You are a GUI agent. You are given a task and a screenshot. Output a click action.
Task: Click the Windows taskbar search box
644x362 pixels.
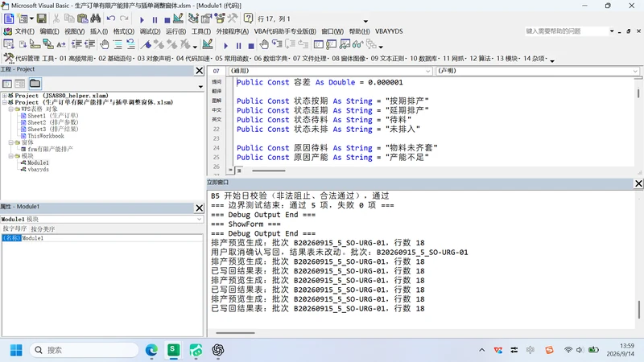[85, 350]
